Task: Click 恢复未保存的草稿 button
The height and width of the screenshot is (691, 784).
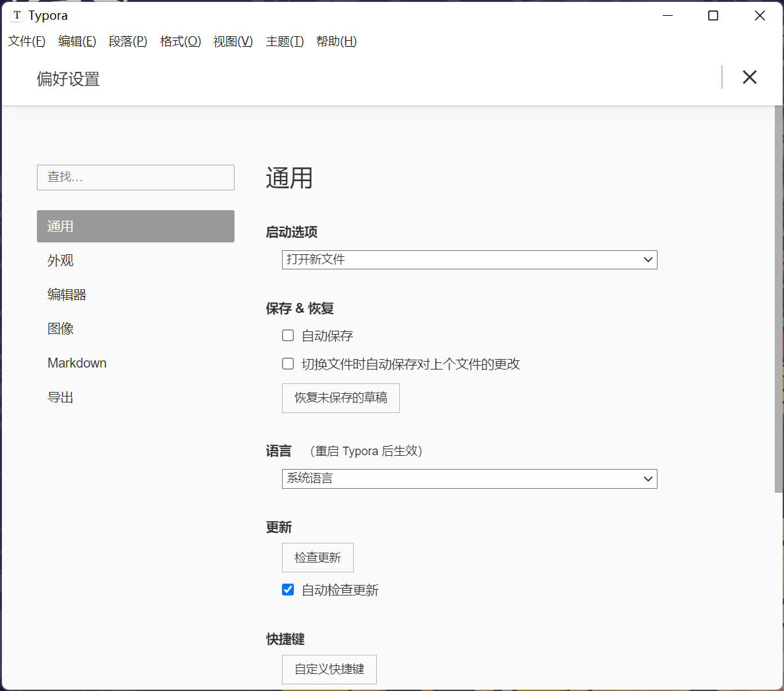Action: (x=341, y=398)
